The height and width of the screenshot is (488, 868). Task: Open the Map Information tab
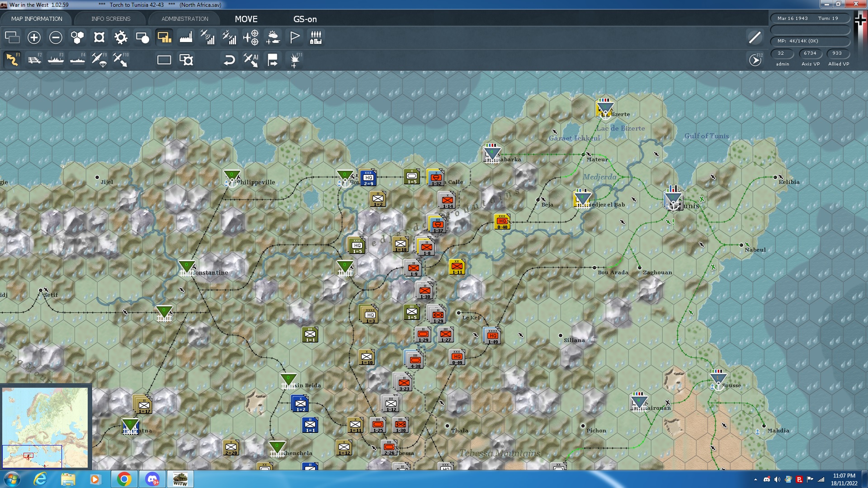pos(37,19)
